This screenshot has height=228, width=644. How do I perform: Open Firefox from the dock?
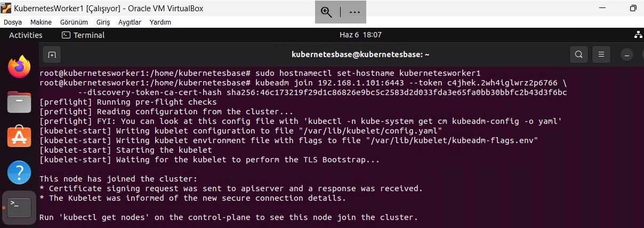(x=19, y=67)
